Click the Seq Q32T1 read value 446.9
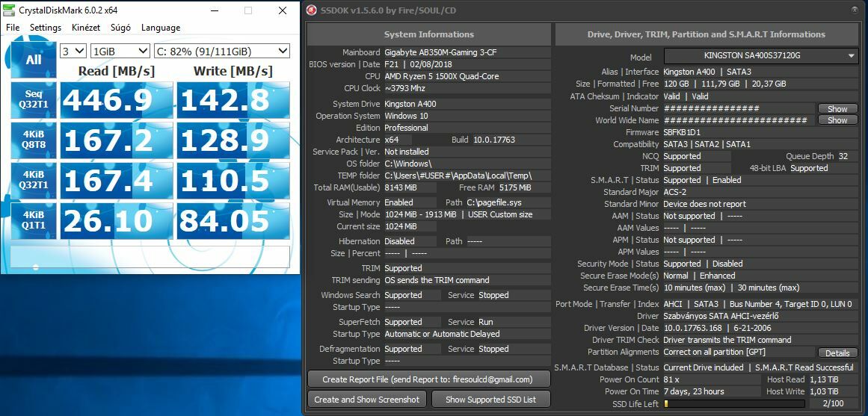The height and width of the screenshot is (416, 868). pyautogui.click(x=117, y=100)
